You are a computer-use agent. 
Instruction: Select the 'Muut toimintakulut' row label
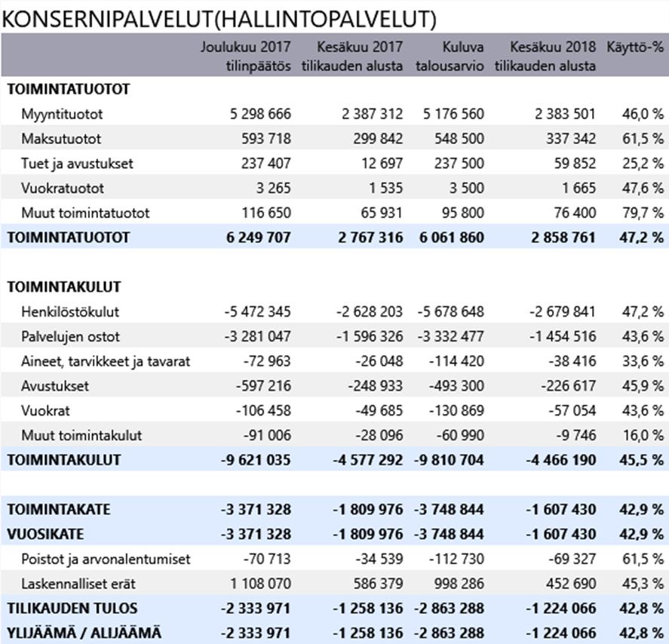click(x=81, y=435)
